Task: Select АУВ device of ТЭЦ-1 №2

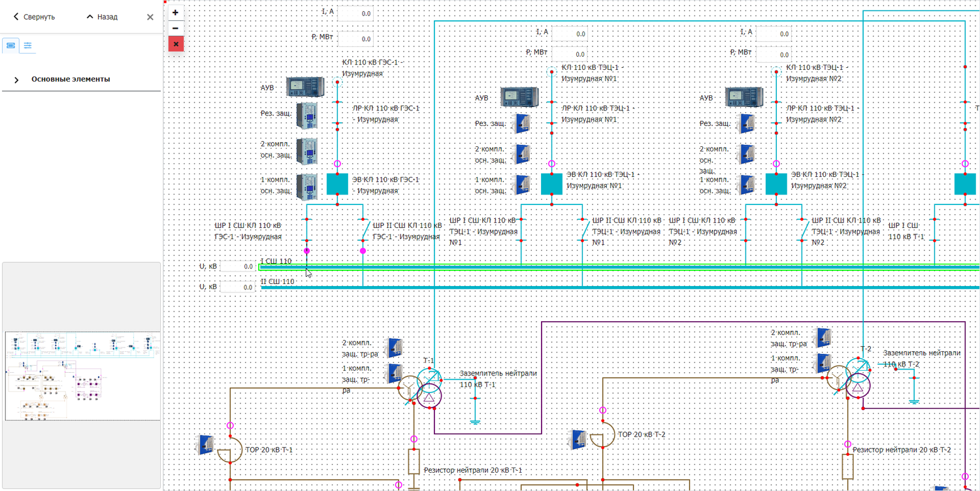Action: 744,97
